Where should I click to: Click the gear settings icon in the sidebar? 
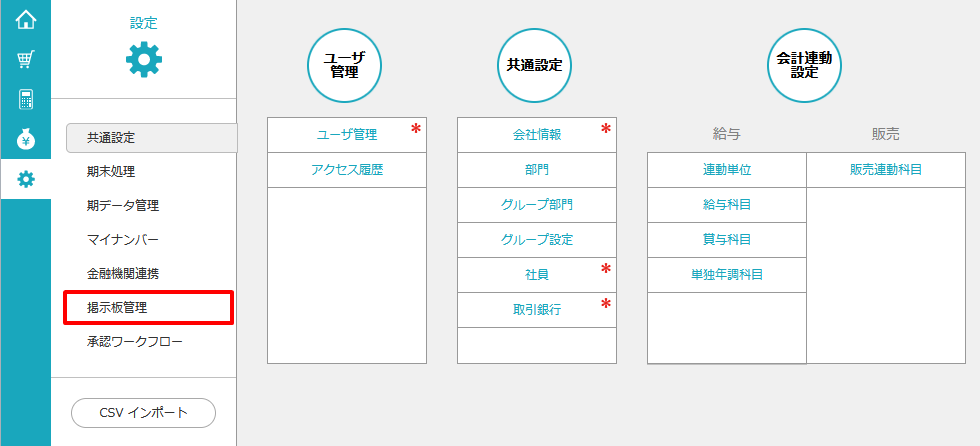[26, 179]
